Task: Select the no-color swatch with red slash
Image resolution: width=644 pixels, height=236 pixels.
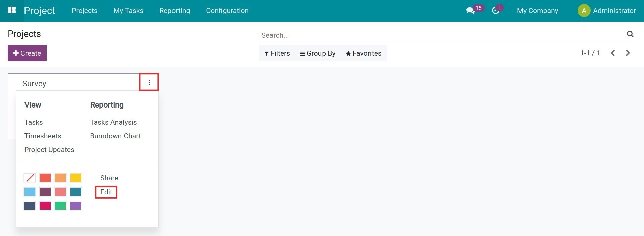Action: (x=30, y=178)
